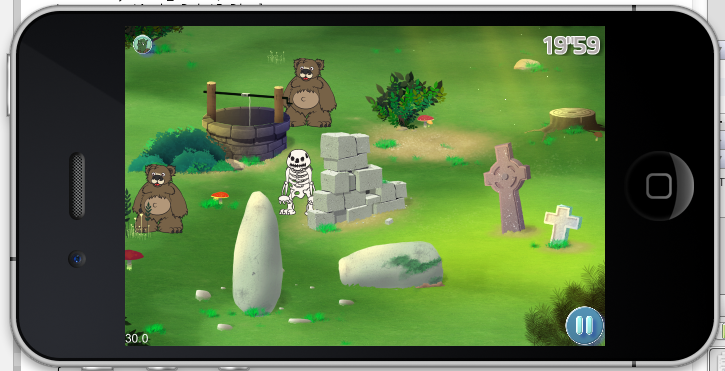
Task: Tap the dark green leafy bush above the stone blocks
Action: coord(406,99)
